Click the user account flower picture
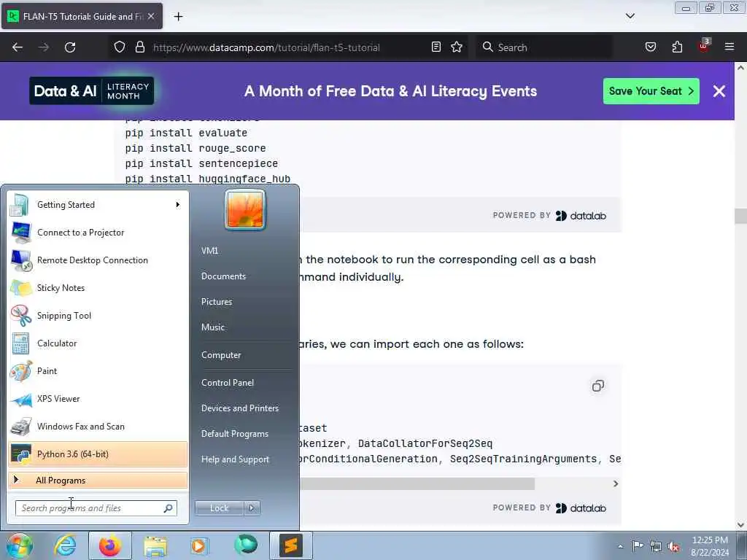 coord(245,209)
